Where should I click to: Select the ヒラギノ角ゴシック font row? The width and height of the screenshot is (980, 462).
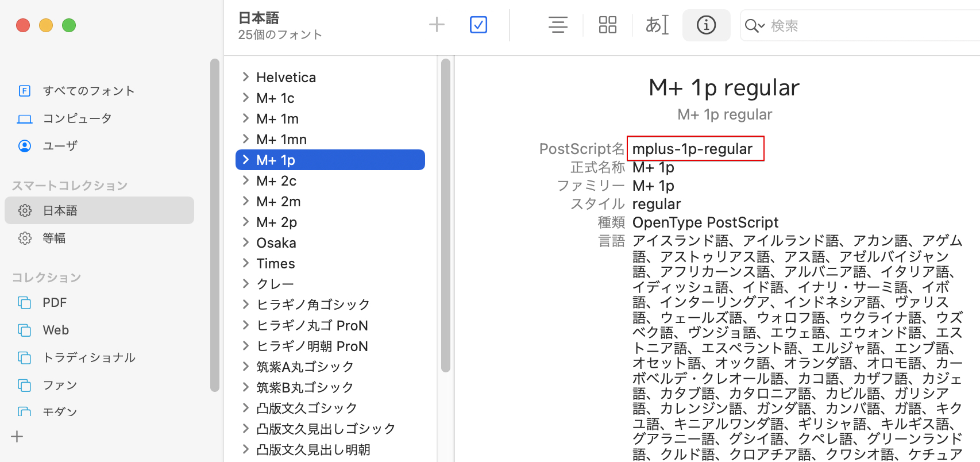(330, 305)
